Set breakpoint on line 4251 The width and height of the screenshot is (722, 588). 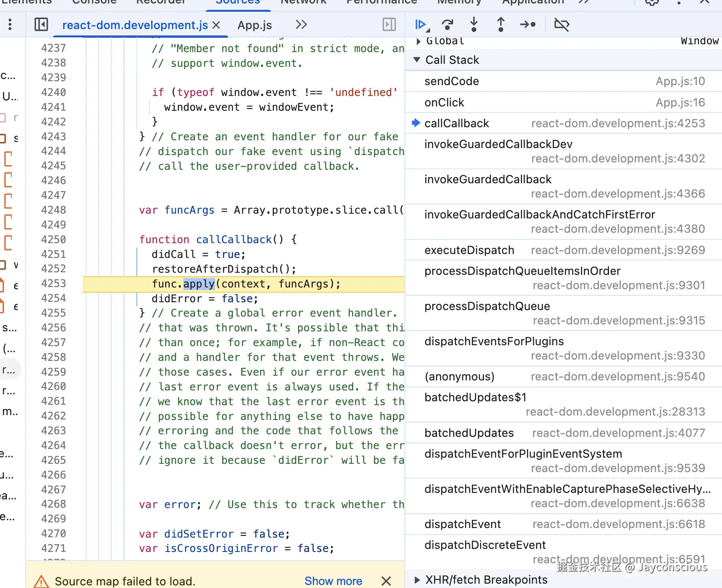(53, 254)
